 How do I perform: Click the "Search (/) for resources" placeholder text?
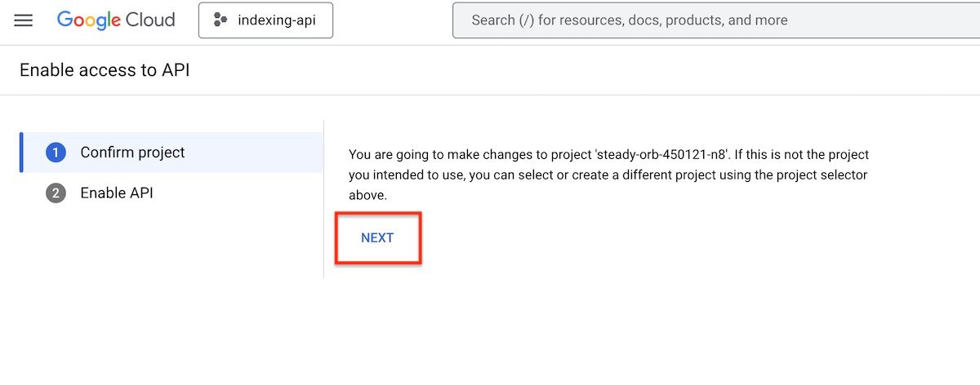point(629,20)
